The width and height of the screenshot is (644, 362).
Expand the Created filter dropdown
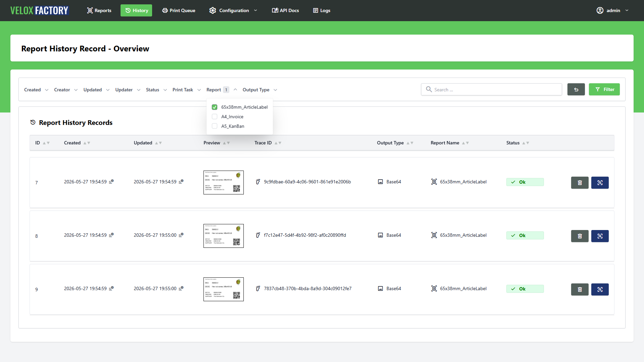[36, 90]
